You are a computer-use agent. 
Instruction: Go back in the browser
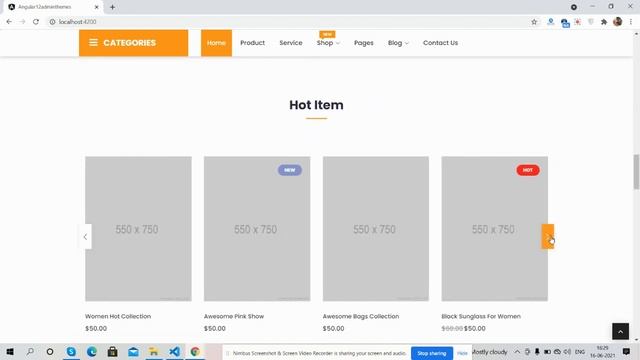click(9, 22)
